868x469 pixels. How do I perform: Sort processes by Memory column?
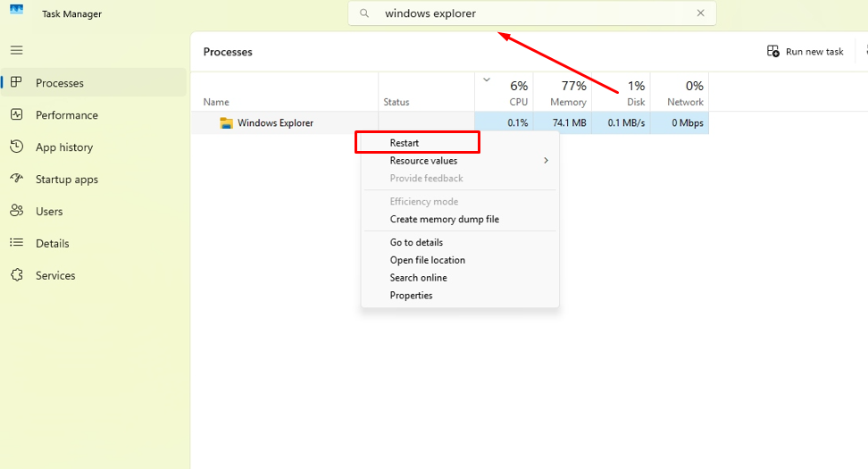(x=563, y=92)
